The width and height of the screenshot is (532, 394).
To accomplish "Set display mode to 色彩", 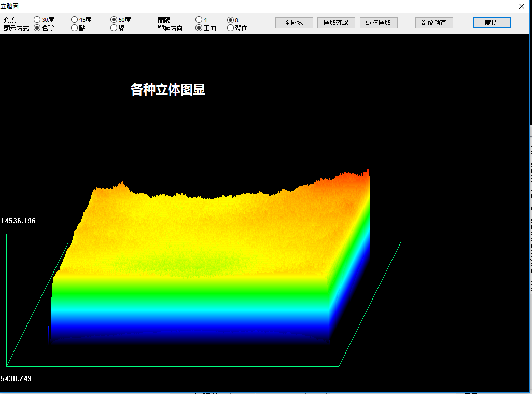I will click(x=37, y=28).
